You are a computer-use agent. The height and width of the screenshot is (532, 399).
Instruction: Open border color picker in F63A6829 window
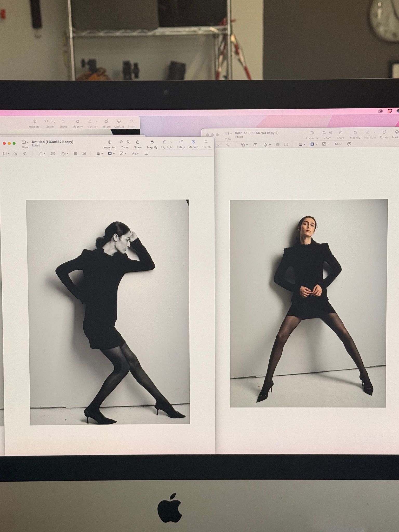coord(111,154)
